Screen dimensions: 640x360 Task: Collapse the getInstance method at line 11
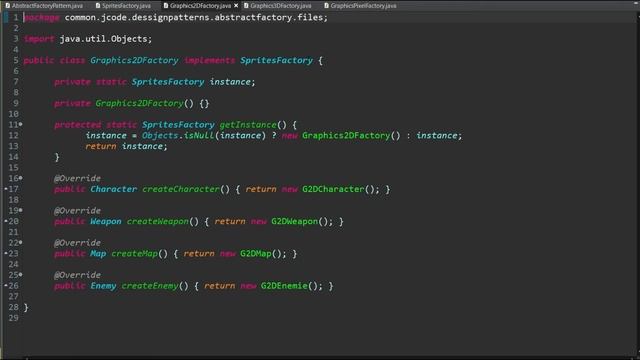coord(20,124)
